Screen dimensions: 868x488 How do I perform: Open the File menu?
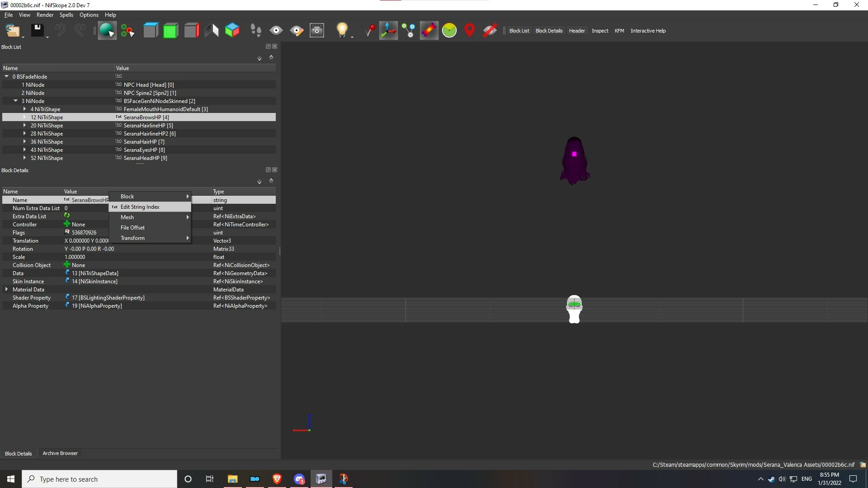[9, 15]
